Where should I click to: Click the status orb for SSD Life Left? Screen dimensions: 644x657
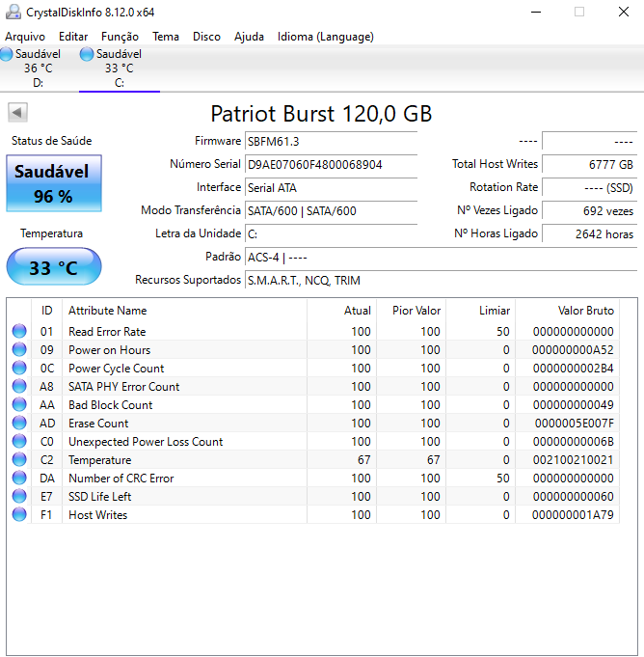(19, 496)
